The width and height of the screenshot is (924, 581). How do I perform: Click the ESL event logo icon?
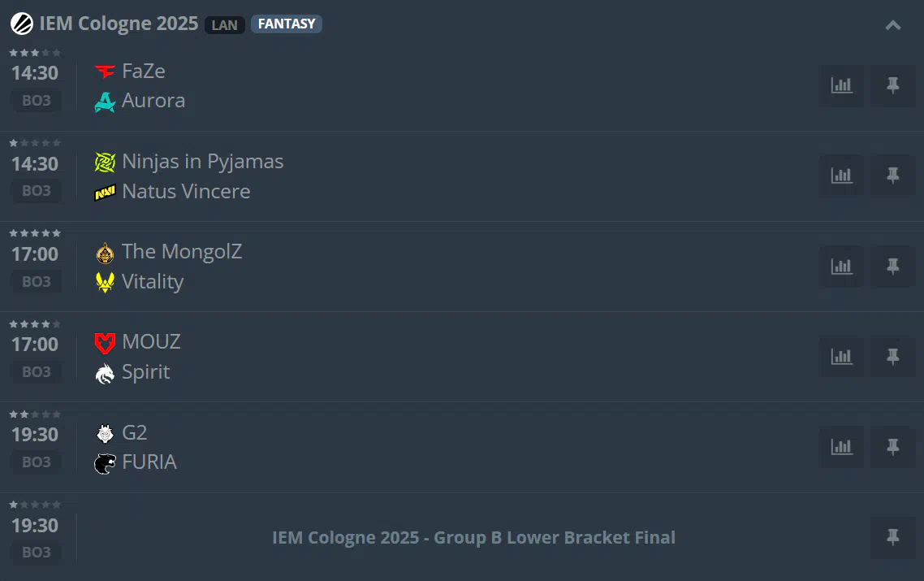(x=22, y=24)
